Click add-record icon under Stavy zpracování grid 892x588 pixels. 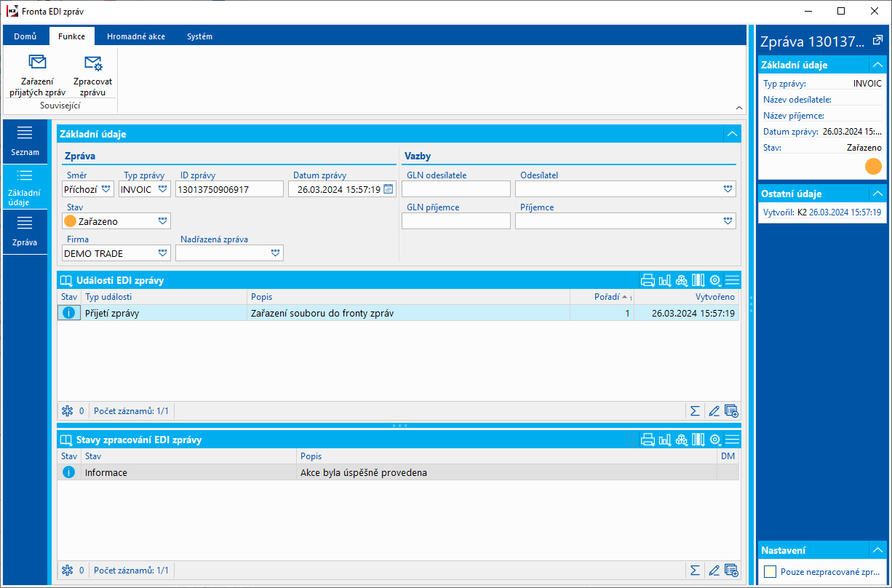pyautogui.click(x=731, y=571)
